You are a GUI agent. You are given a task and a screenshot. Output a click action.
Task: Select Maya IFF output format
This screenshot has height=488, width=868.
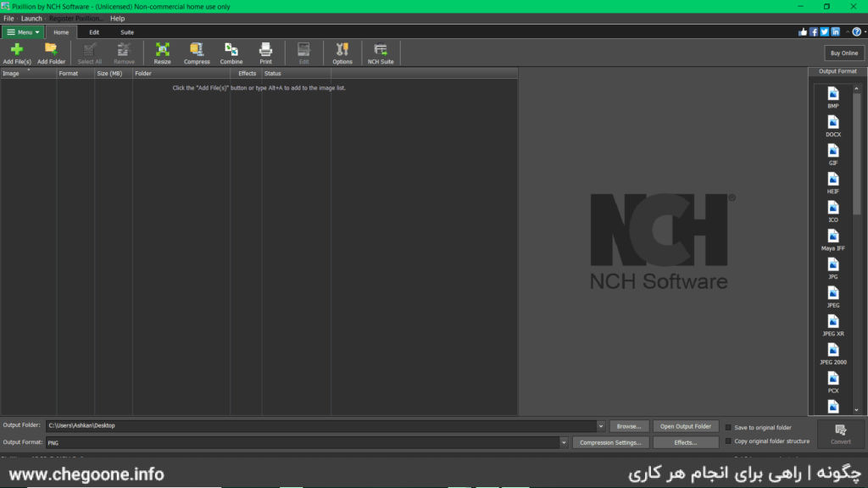(x=833, y=240)
